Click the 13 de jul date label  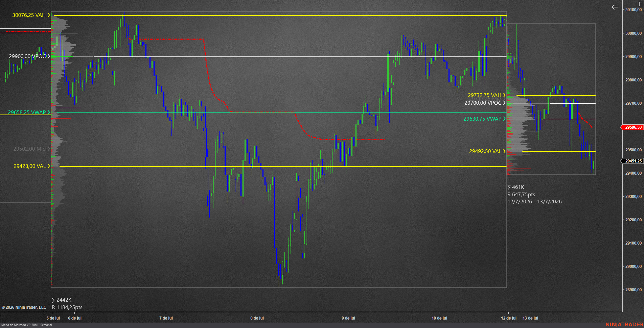tap(530, 318)
